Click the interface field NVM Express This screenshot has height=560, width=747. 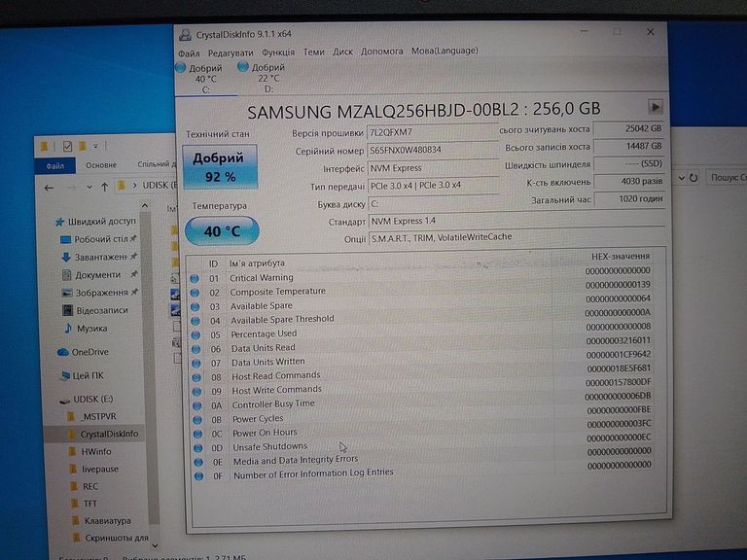[x=433, y=167]
